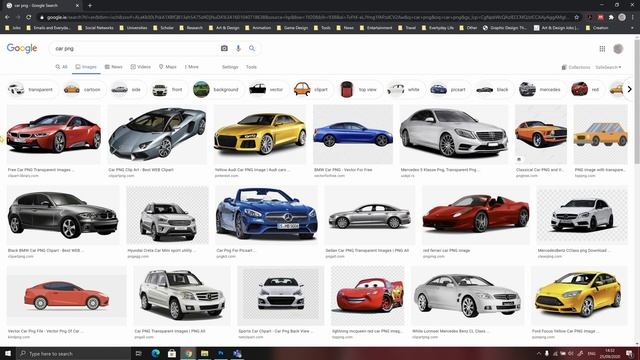The width and height of the screenshot is (640, 360).
Task: Open Google account avatar
Action: coord(618,49)
